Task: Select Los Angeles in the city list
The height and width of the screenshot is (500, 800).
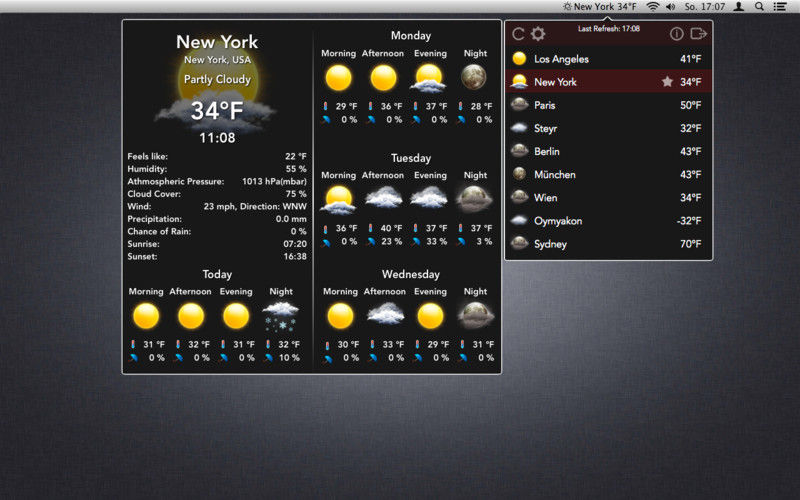Action: click(x=609, y=59)
